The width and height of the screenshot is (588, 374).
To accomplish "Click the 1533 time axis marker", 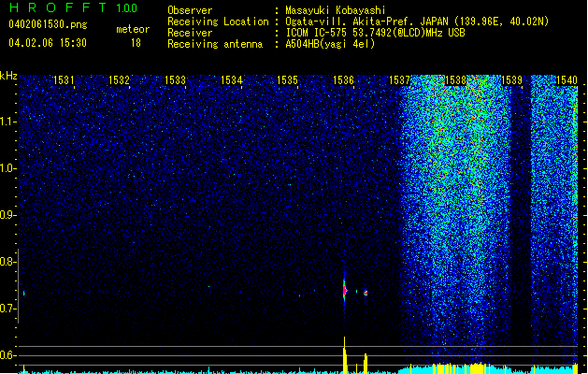I will point(175,80).
